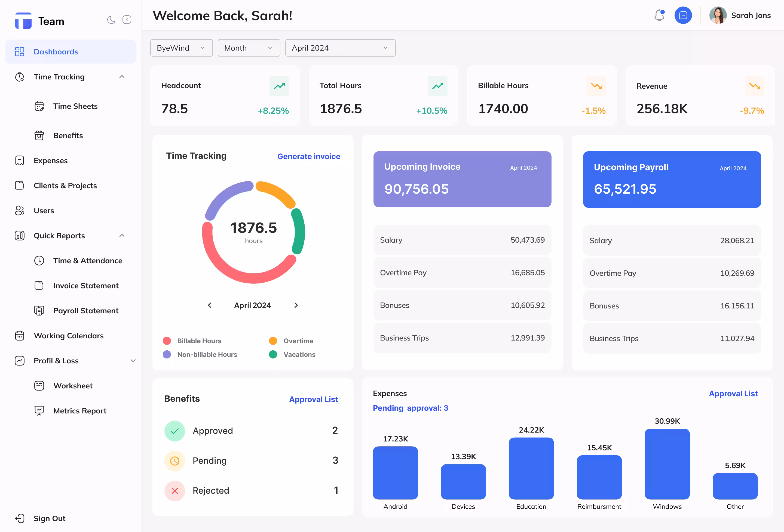
Task: Click Sign Out icon
Action: tap(20, 518)
